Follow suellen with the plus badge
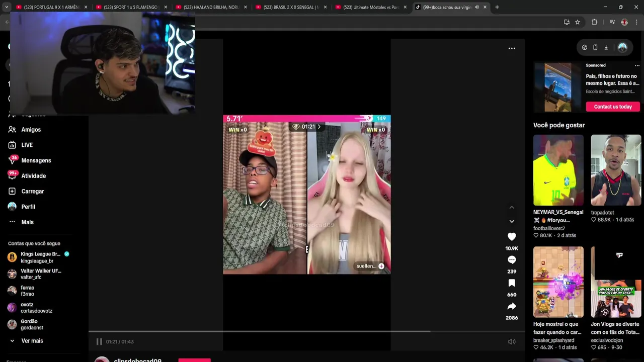 point(381,266)
